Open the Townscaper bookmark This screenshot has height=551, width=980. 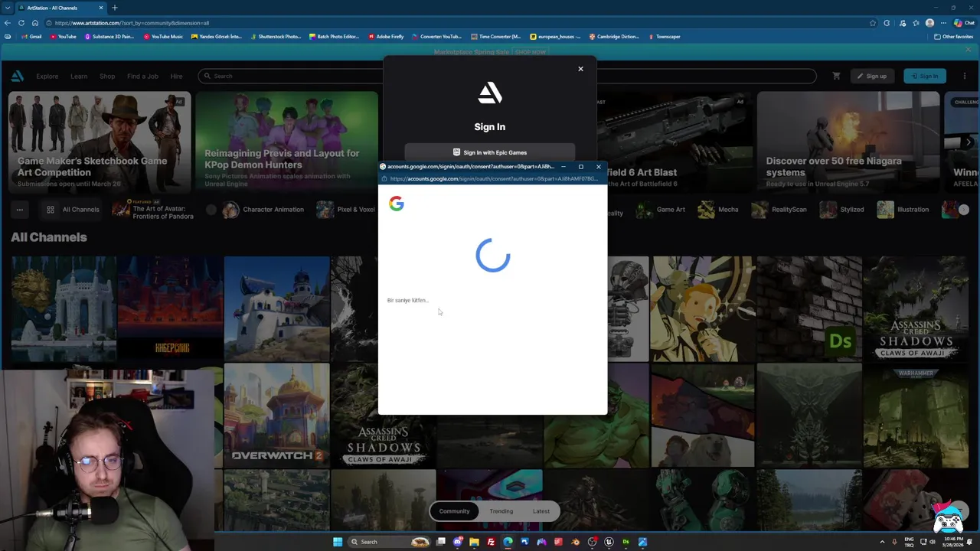pyautogui.click(x=664, y=37)
